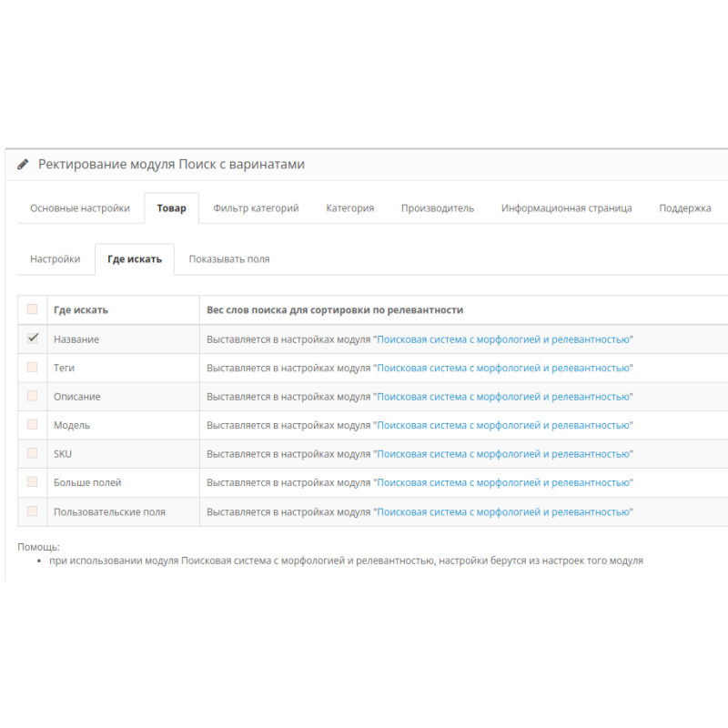Select the Настройки sub-tab

(x=55, y=258)
